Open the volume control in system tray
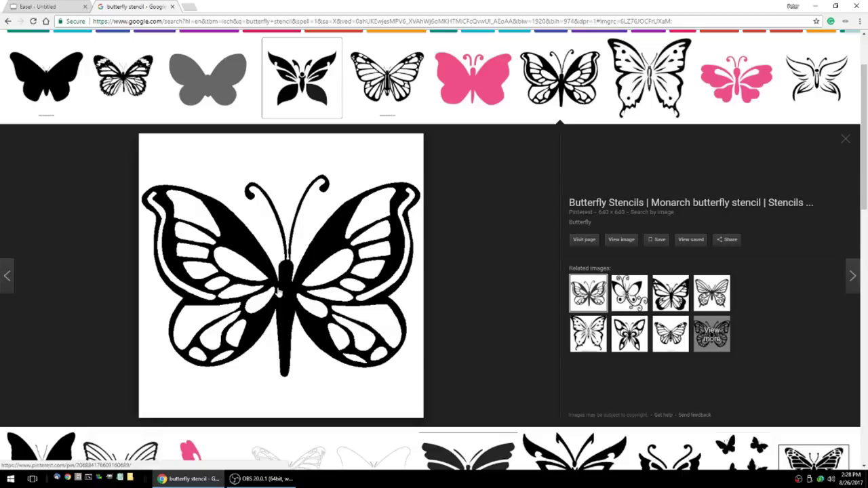 click(831, 479)
